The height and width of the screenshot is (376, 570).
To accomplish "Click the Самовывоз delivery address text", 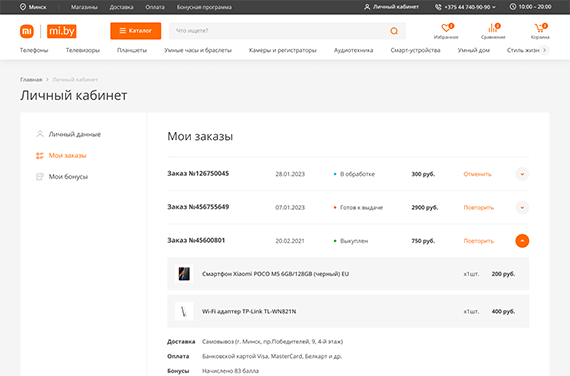I will tap(272, 341).
